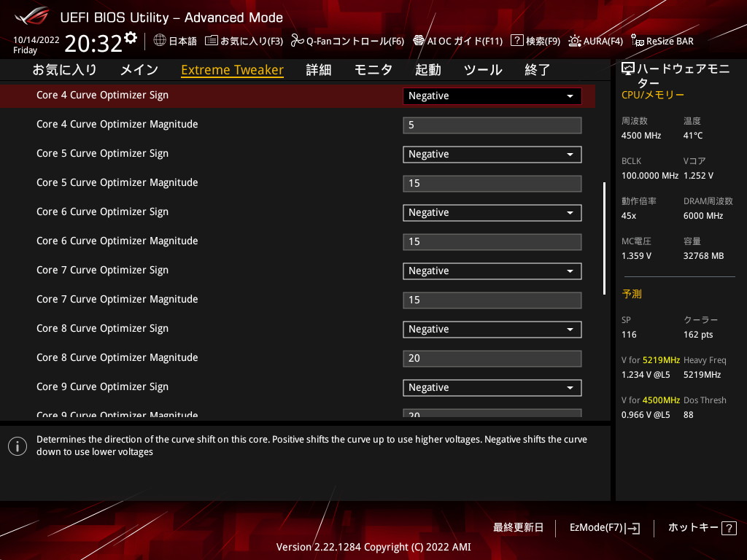Image resolution: width=747 pixels, height=560 pixels.
Task: Select Extreme Tweaker tab
Action: [x=233, y=70]
